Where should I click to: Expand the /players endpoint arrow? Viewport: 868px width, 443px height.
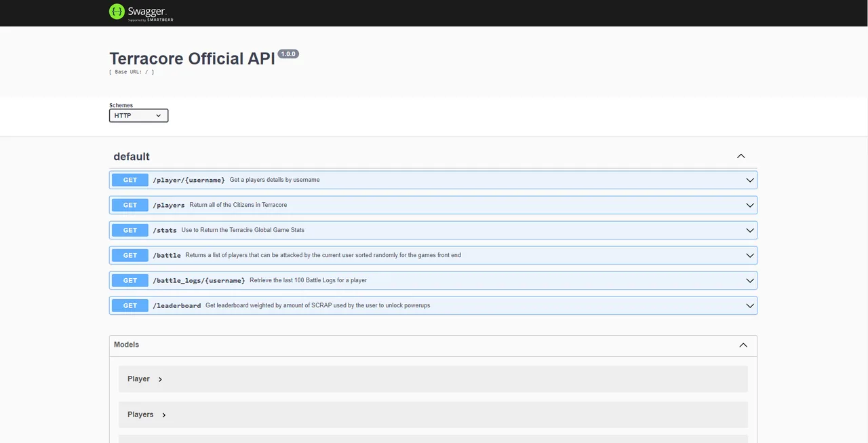pyautogui.click(x=750, y=205)
